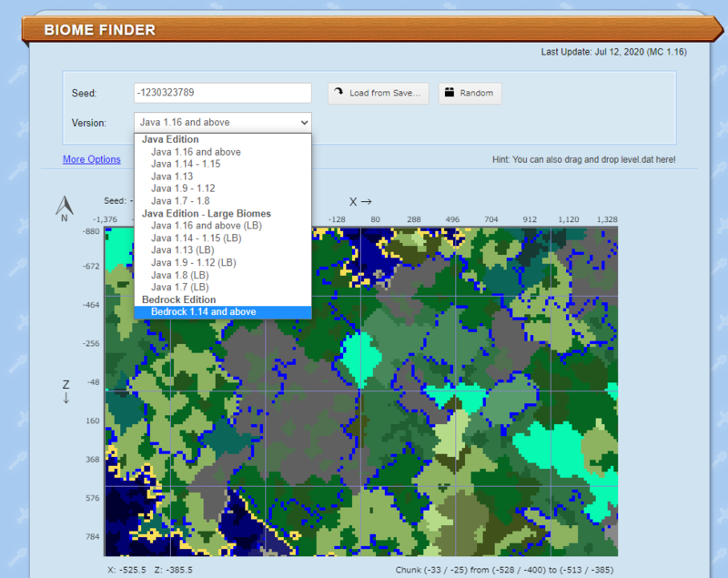This screenshot has width=728, height=578.
Task: Click the X axis direction label
Action: coord(360,201)
